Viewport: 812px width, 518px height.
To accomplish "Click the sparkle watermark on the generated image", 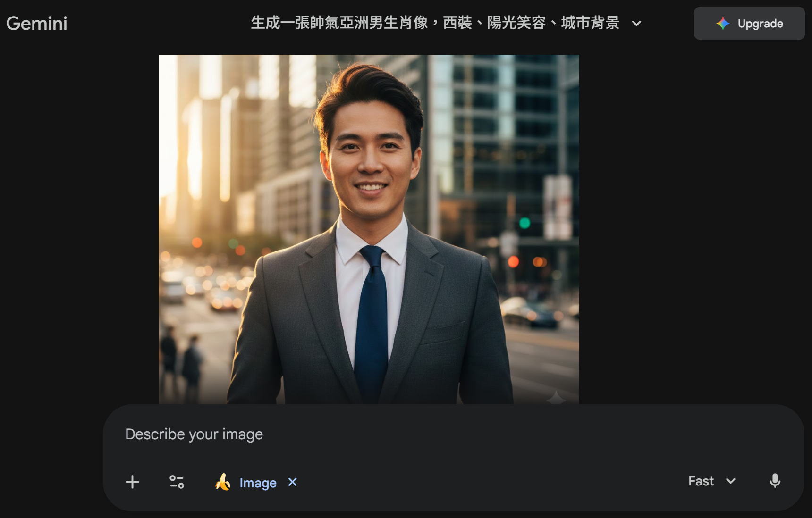I will coord(556,398).
